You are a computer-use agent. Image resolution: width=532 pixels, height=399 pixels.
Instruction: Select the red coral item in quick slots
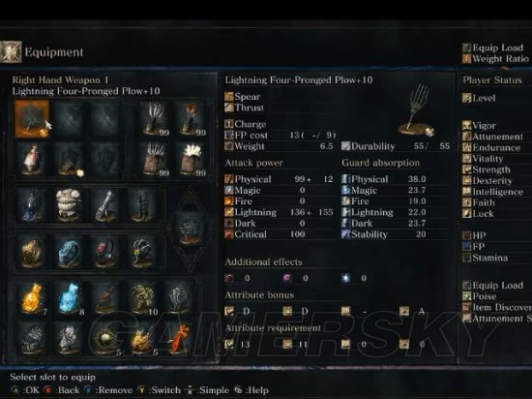click(x=179, y=338)
